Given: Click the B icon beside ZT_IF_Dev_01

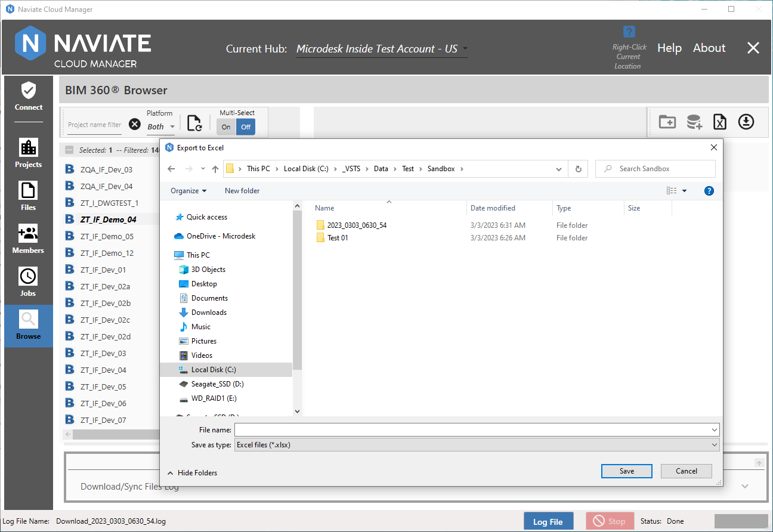Looking at the screenshot, I should (70, 270).
